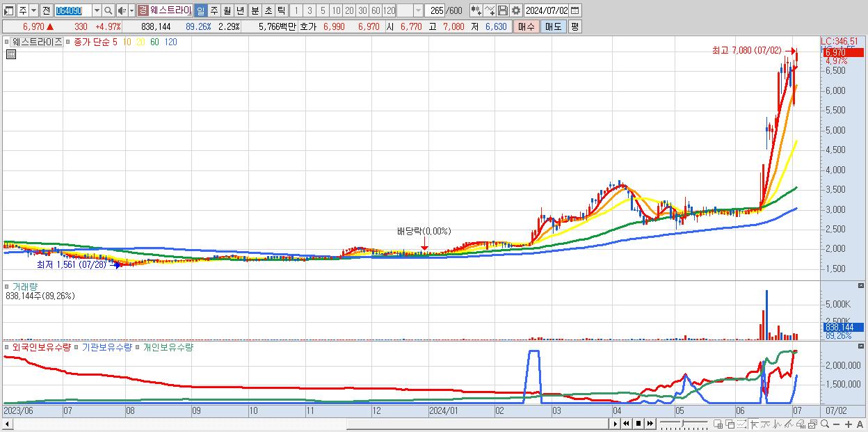The image size is (868, 432).
Task: Click the fast-forward double-arrow button
Action: click(650, 424)
